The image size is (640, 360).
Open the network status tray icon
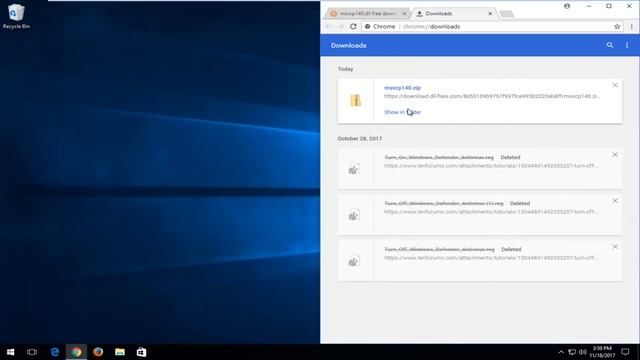coord(572,352)
